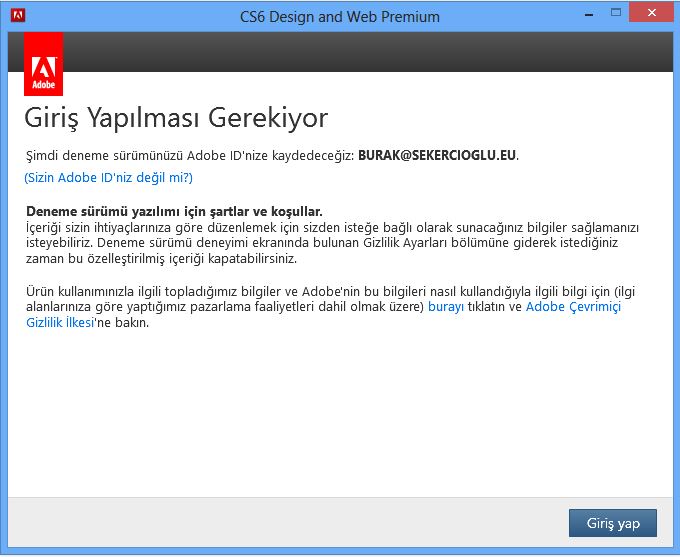Click the "Gizlilik İlkesi" link text on the last line
The height and width of the screenshot is (557, 680).
tap(60, 322)
